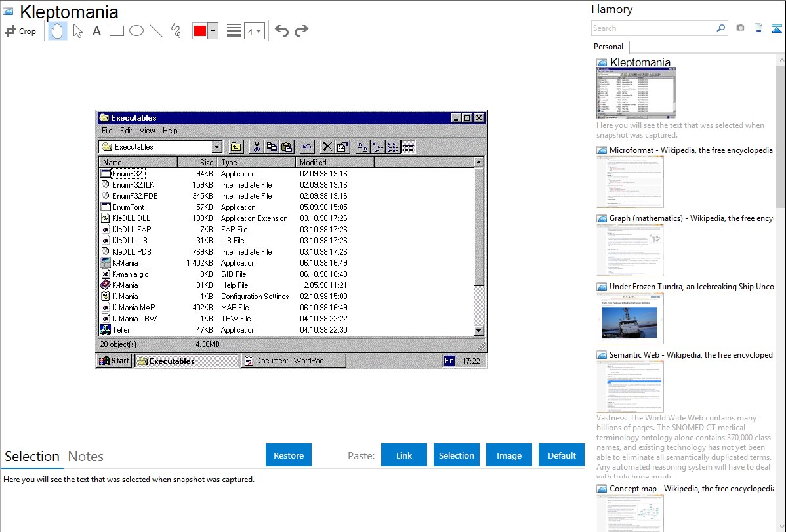Click the Image paste button
This screenshot has height=532, width=786.
pos(509,455)
